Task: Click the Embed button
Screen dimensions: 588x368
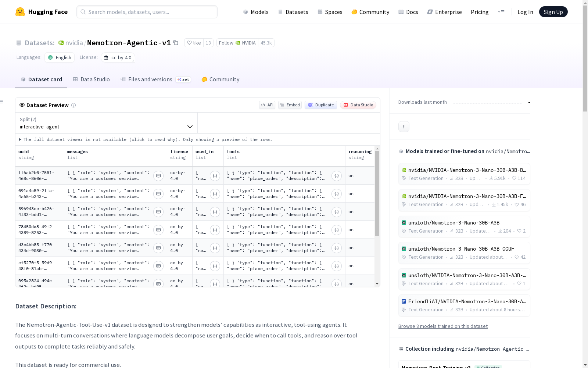Action: (290, 105)
